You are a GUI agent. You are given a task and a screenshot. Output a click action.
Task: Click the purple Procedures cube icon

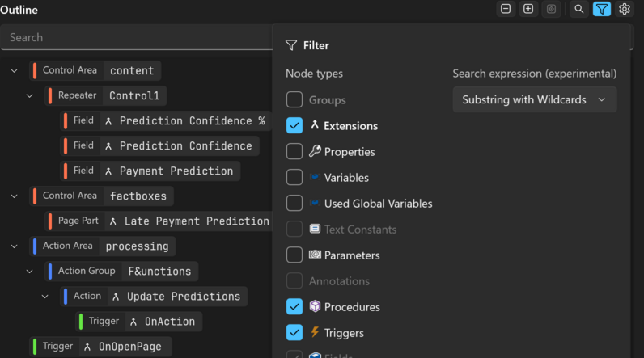(x=315, y=306)
